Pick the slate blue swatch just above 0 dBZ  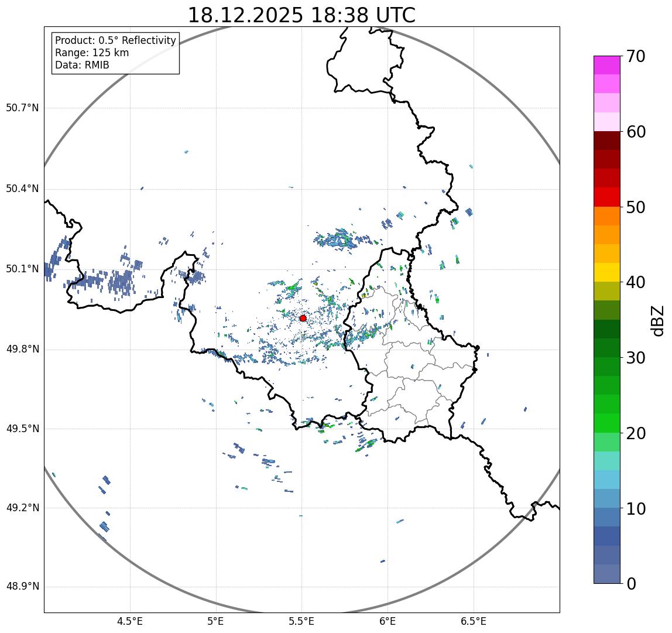(607, 574)
